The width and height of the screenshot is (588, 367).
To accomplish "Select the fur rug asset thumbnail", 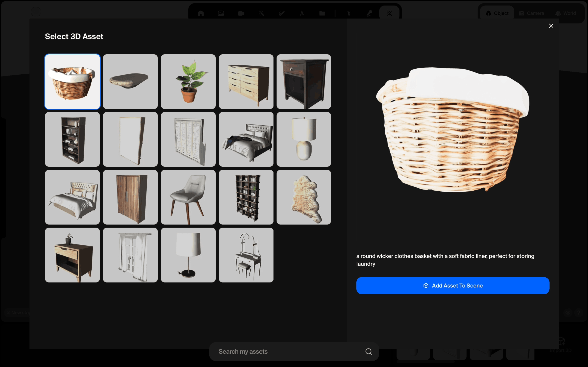I will [x=304, y=197].
